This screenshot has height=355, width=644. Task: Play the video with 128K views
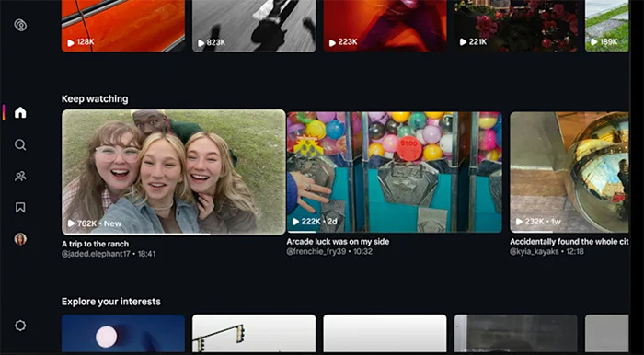coord(123,26)
